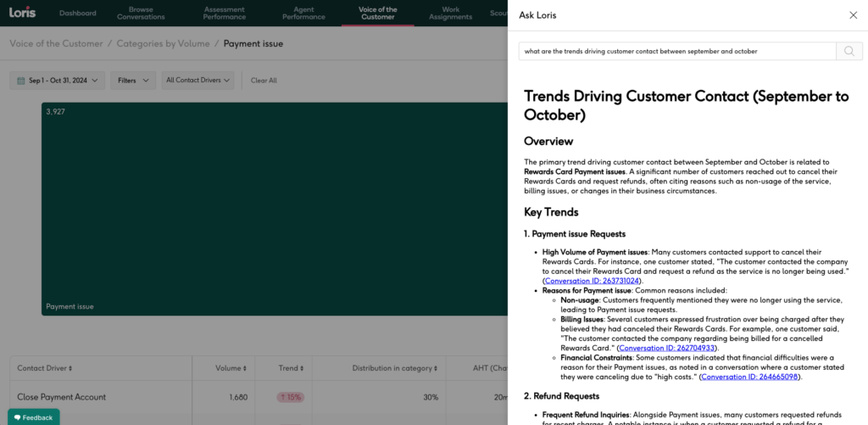The image size is (868, 425).
Task: Open Conversation ID 262704933 link
Action: click(668, 348)
